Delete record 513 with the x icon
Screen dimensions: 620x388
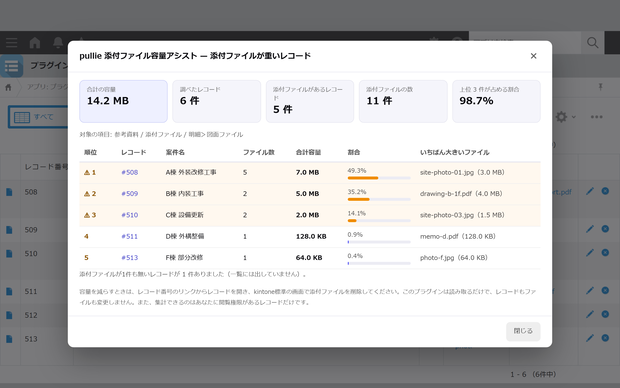point(605,338)
